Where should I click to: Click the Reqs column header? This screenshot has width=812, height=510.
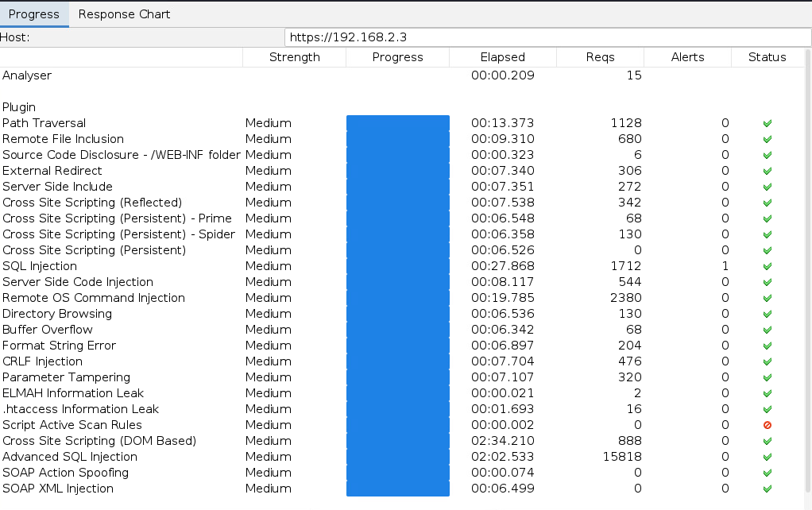click(600, 57)
